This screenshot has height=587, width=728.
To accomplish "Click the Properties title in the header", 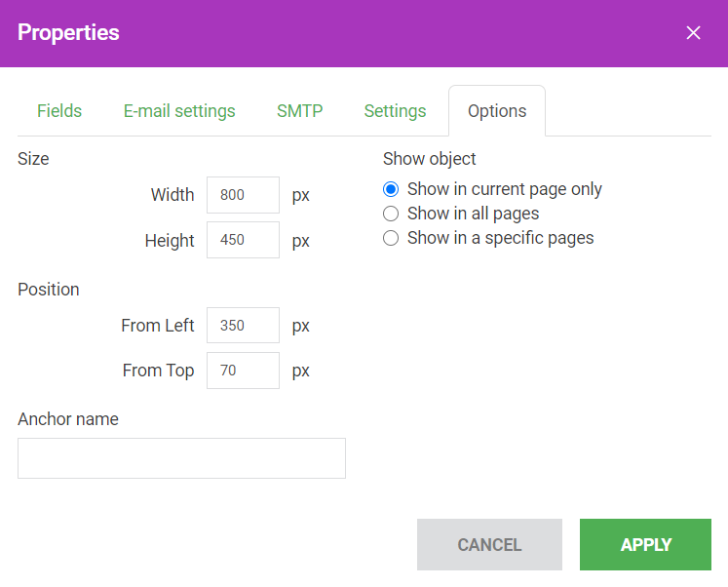I will point(68,32).
